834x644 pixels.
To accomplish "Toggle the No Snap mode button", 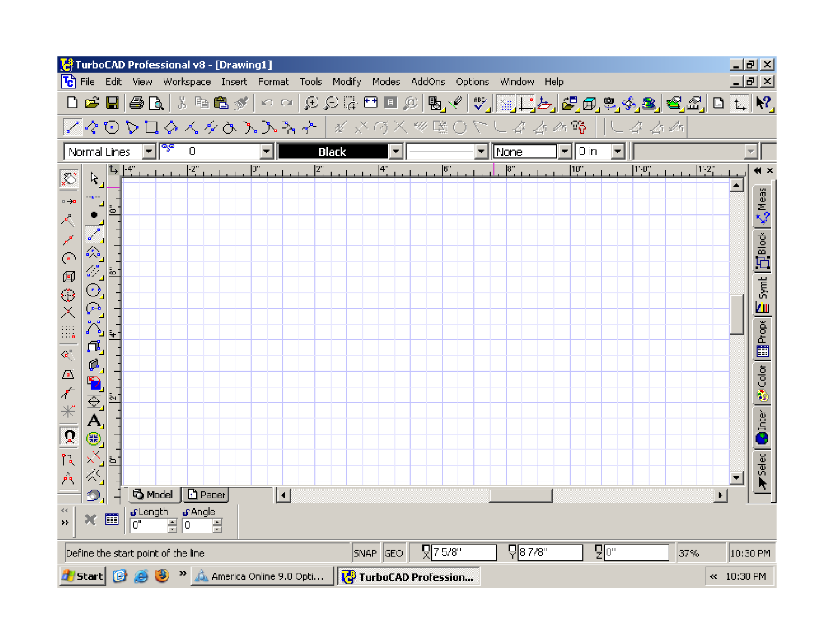I will (x=69, y=179).
